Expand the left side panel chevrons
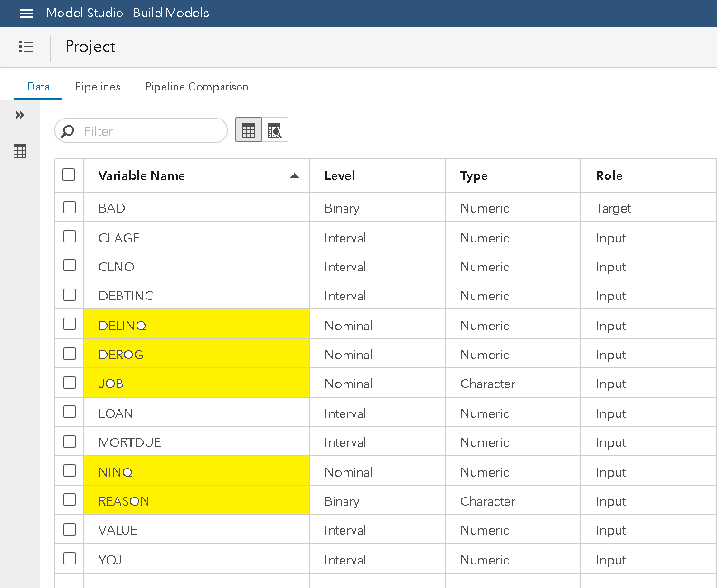 (20, 115)
